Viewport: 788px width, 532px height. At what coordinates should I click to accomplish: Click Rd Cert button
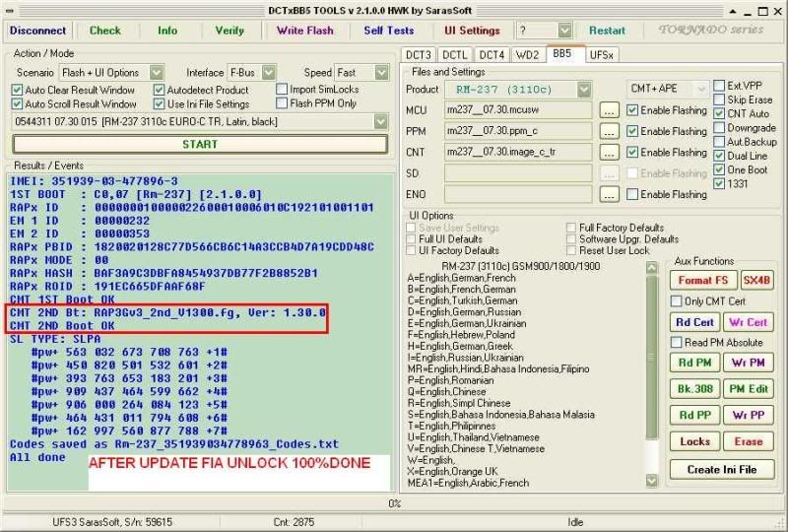tap(694, 322)
